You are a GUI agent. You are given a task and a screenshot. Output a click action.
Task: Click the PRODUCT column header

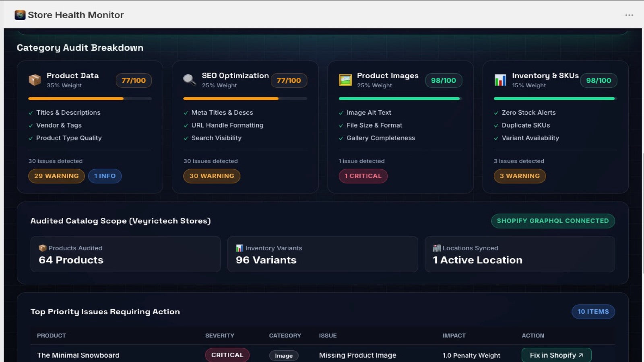point(51,335)
